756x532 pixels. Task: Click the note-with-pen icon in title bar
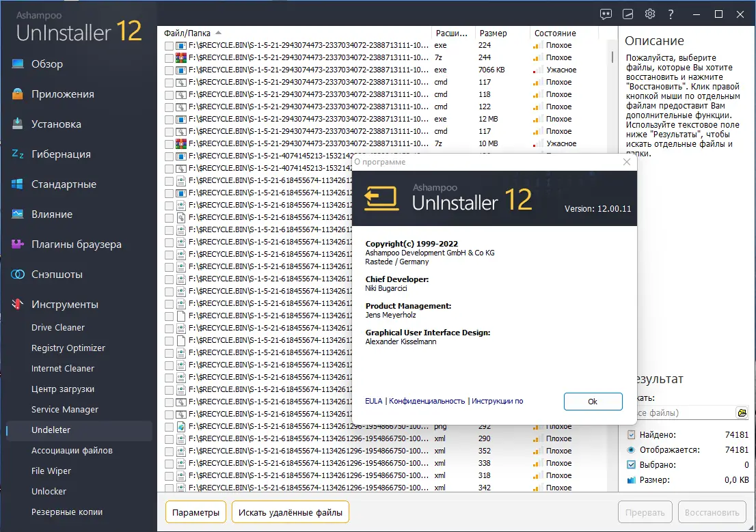pyautogui.click(x=627, y=14)
